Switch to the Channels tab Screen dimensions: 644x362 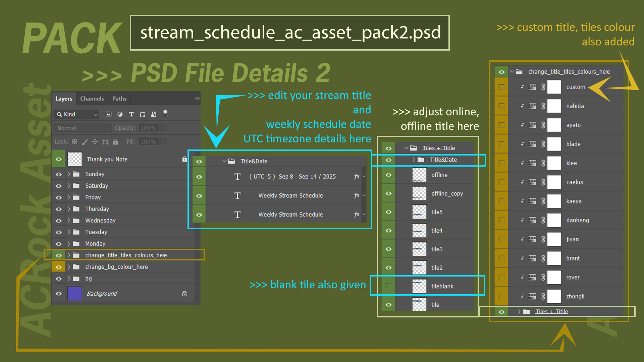coord(92,99)
